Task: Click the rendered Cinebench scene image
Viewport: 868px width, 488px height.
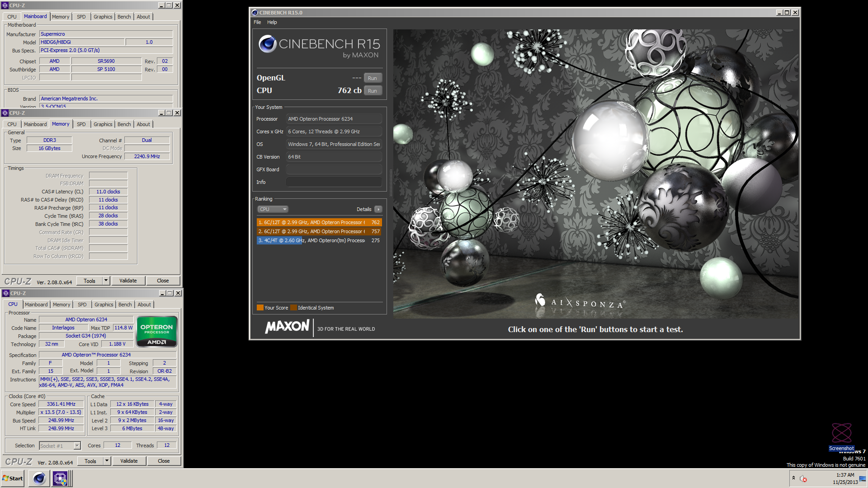Action: pyautogui.click(x=595, y=174)
